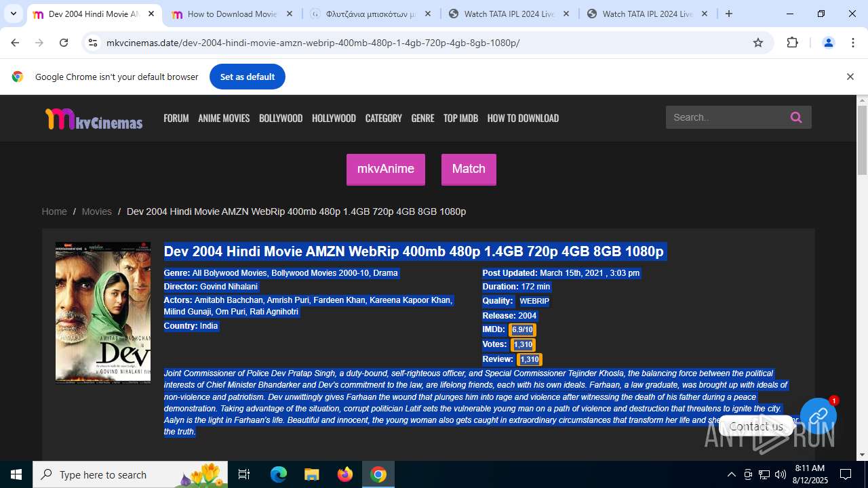Click the WEBRIP quality tag

534,301
